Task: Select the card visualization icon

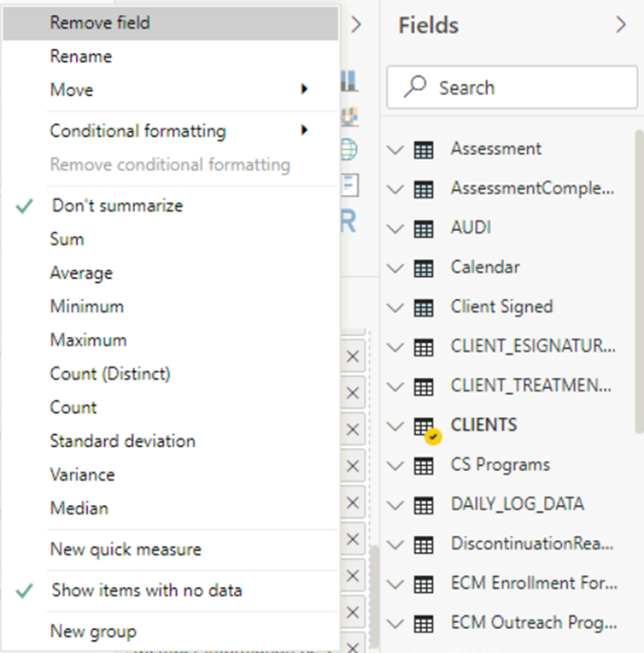Action: 349,185
